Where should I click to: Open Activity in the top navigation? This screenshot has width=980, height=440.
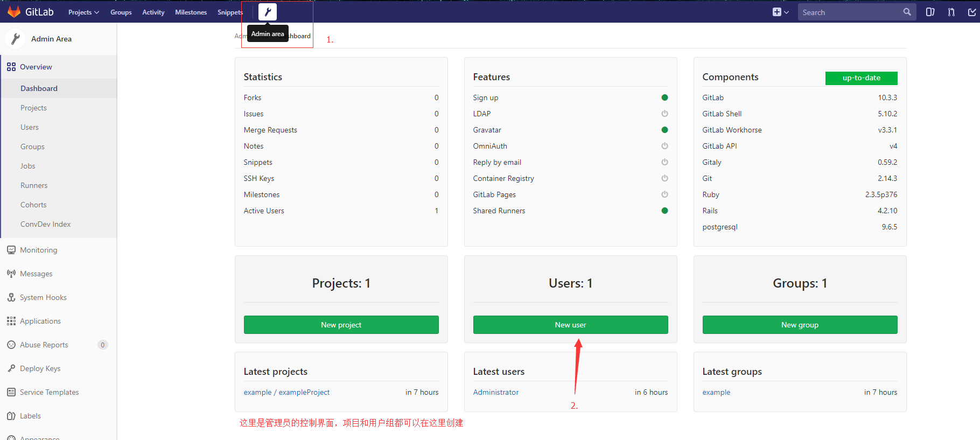(x=153, y=12)
